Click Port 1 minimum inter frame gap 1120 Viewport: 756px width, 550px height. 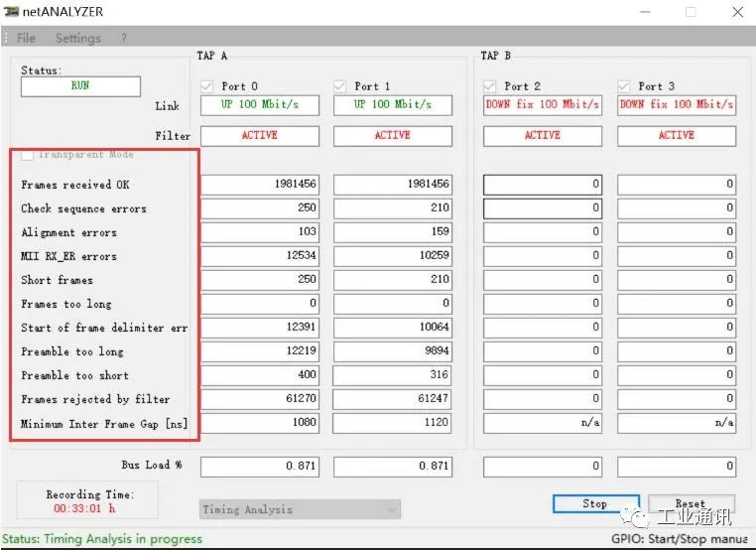[393, 423]
